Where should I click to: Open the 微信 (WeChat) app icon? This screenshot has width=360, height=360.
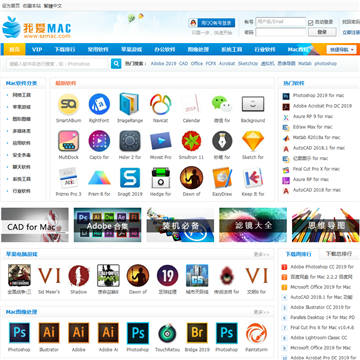[222, 104]
